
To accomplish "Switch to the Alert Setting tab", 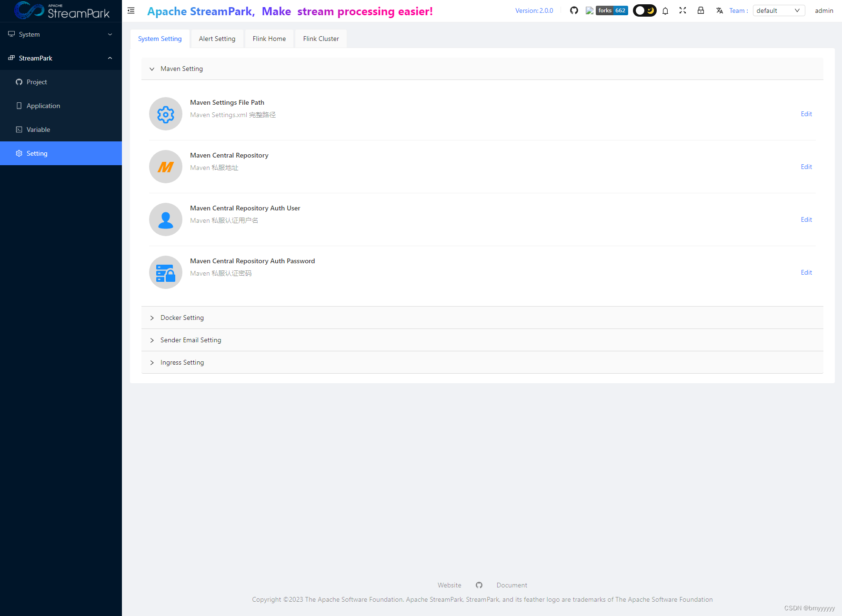I will (217, 39).
